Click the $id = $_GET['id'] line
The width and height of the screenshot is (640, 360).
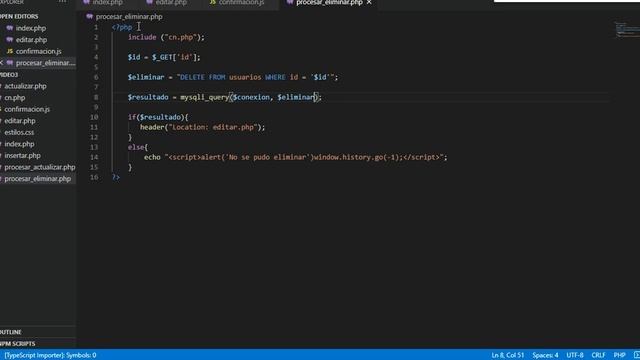164,57
